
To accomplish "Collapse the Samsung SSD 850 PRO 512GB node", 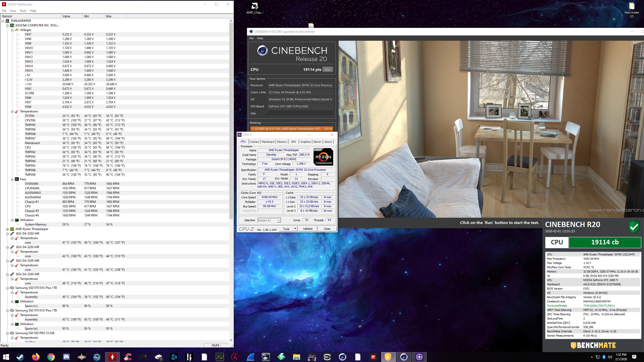I will [8, 333].
